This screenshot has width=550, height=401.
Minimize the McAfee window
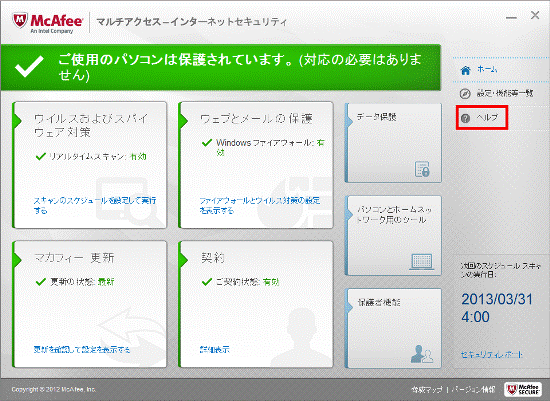tap(511, 17)
